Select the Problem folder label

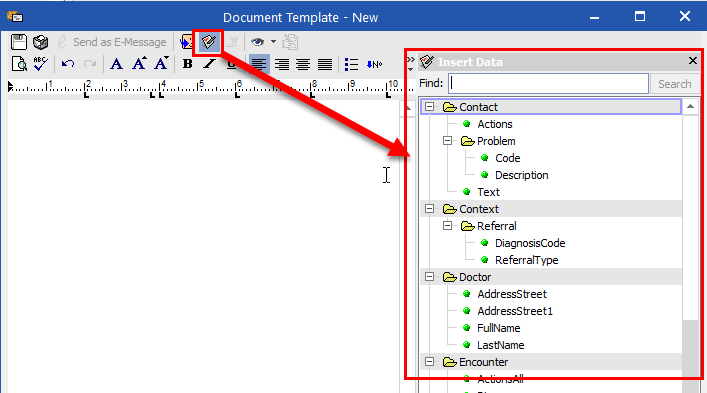click(496, 141)
